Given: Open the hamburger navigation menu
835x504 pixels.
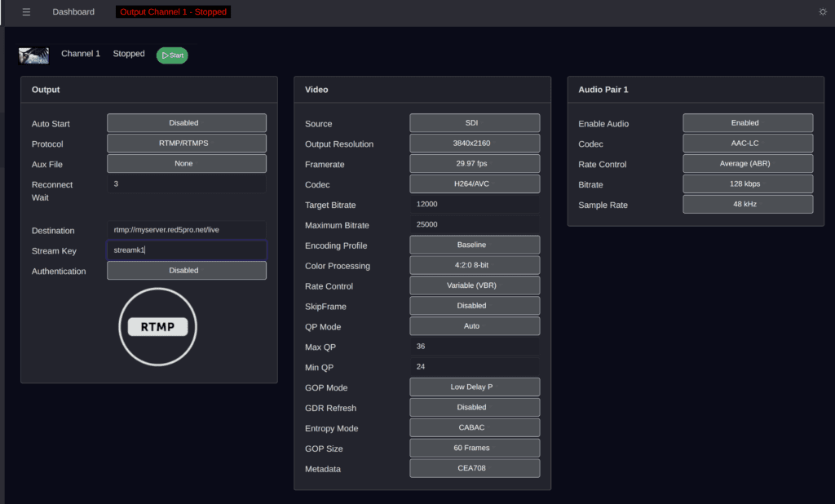Looking at the screenshot, I should pyautogui.click(x=26, y=11).
